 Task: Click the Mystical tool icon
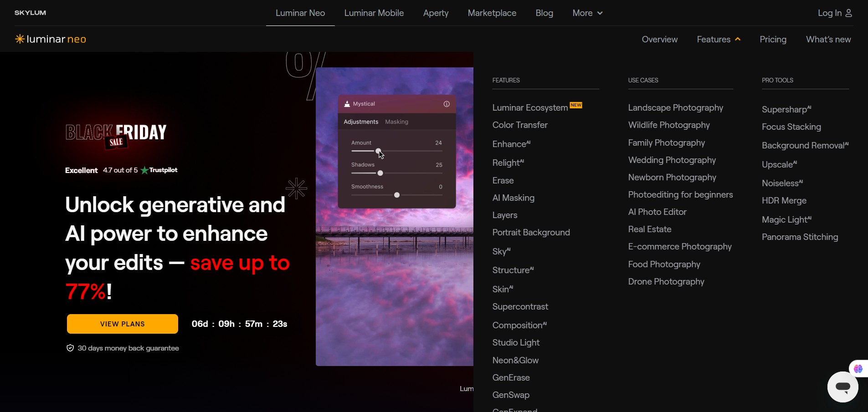(x=347, y=104)
